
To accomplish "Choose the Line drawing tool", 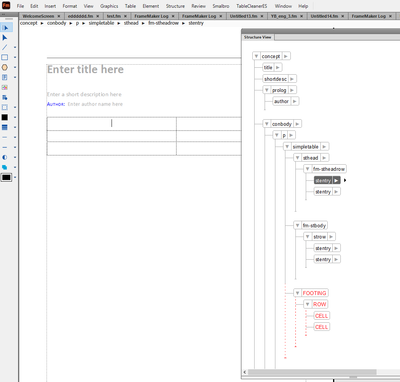I will [5, 47].
